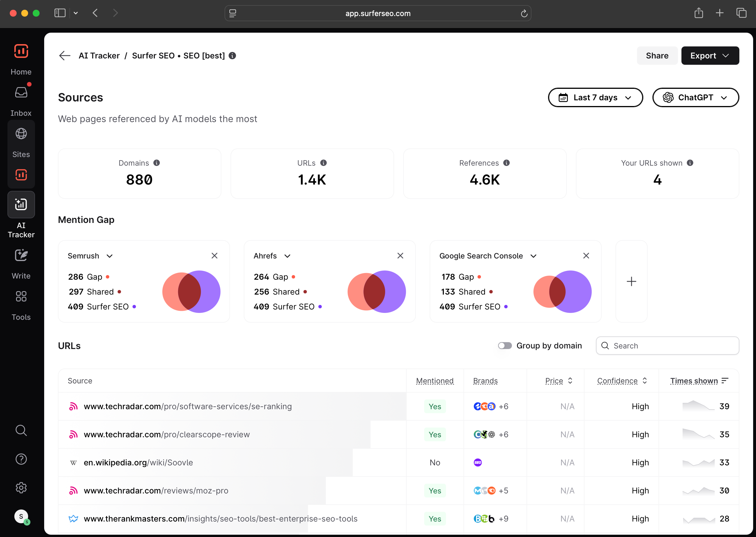Open the help question mark icon
The width and height of the screenshot is (756, 537).
click(x=21, y=459)
